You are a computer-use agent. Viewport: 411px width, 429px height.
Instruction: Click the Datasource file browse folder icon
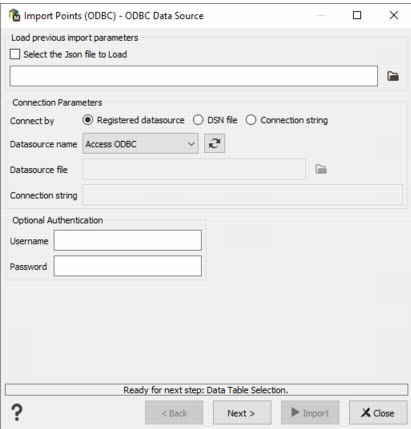pos(321,169)
